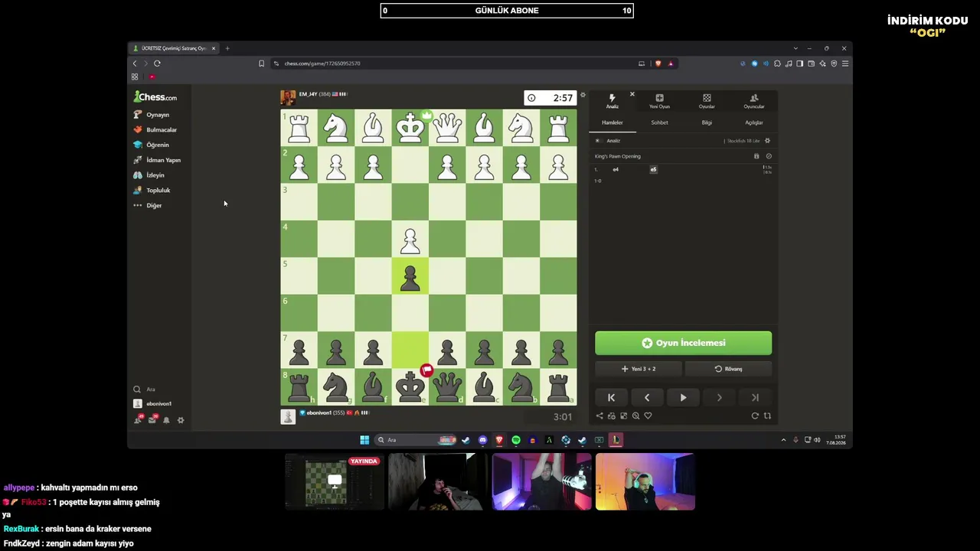Open a new browser tab
This screenshot has height=551, width=980.
click(227, 48)
